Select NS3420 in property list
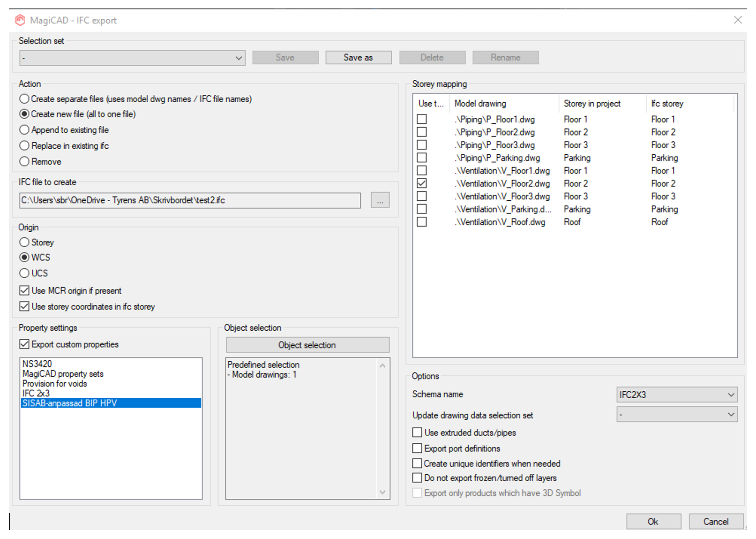The height and width of the screenshot is (539, 756). (x=111, y=364)
